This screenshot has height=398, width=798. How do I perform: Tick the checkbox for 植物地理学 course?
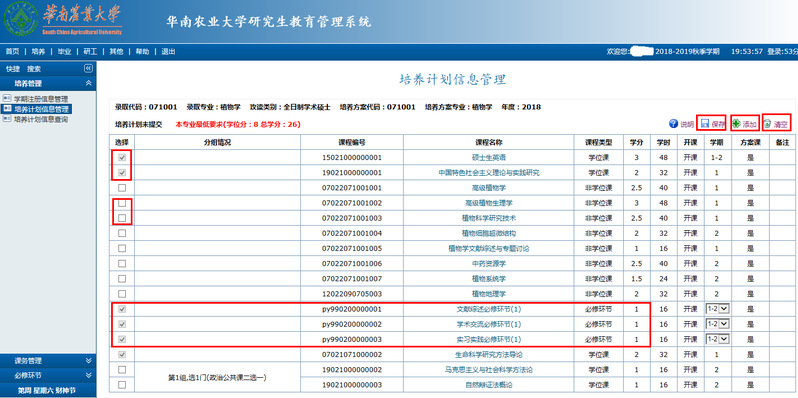click(x=122, y=294)
